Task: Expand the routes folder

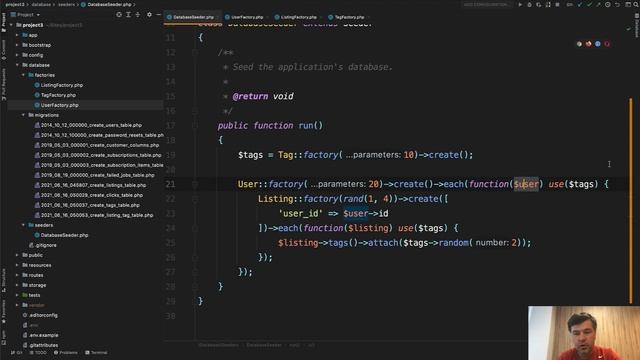Action: tap(17, 275)
